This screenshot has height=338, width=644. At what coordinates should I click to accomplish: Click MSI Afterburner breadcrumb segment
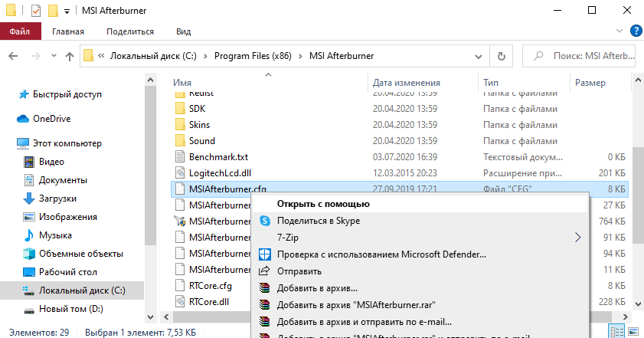pos(342,56)
